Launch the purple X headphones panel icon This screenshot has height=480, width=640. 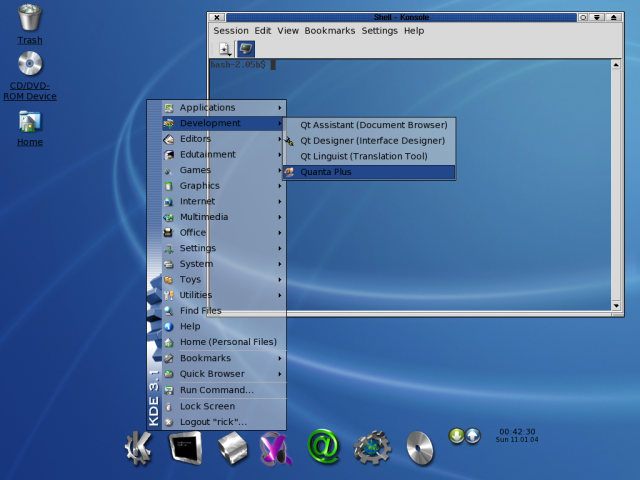(x=276, y=449)
